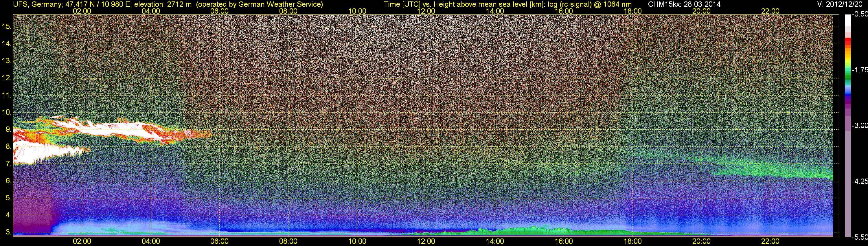Click the 04:00 label on the top time axis
Viewport: 868px width, 246px height.
click(151, 11)
